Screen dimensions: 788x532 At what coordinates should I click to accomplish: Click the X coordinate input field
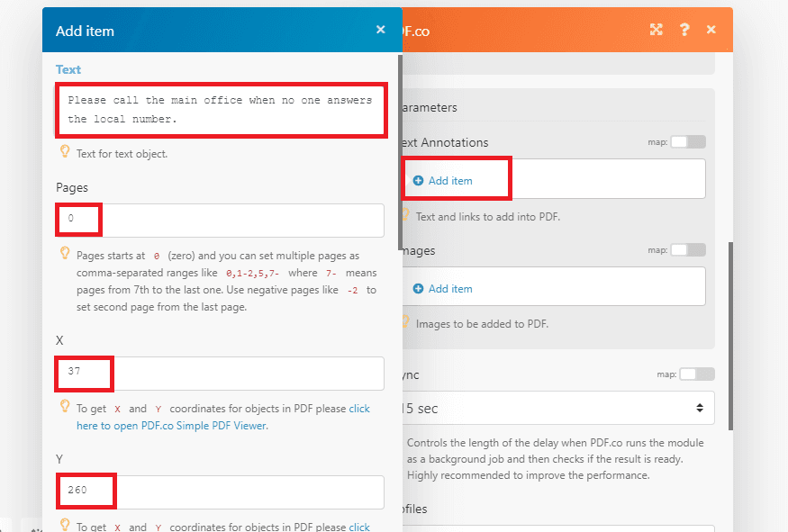tap(222, 373)
